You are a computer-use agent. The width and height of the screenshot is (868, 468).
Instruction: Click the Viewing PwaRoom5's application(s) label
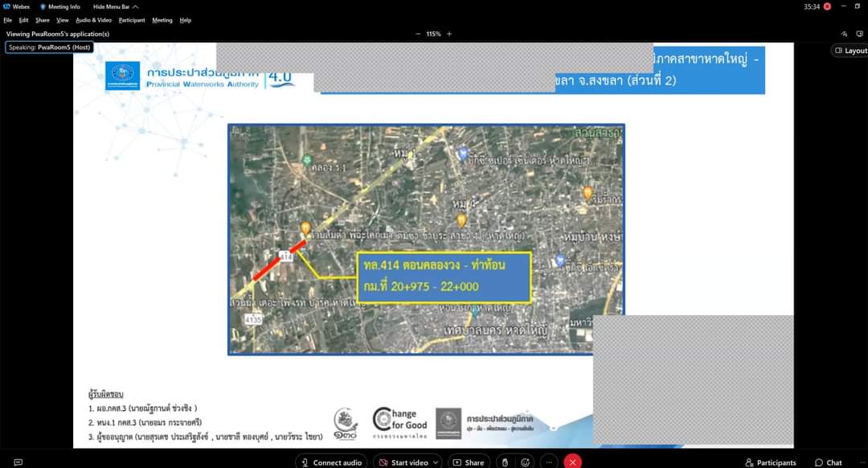click(58, 34)
